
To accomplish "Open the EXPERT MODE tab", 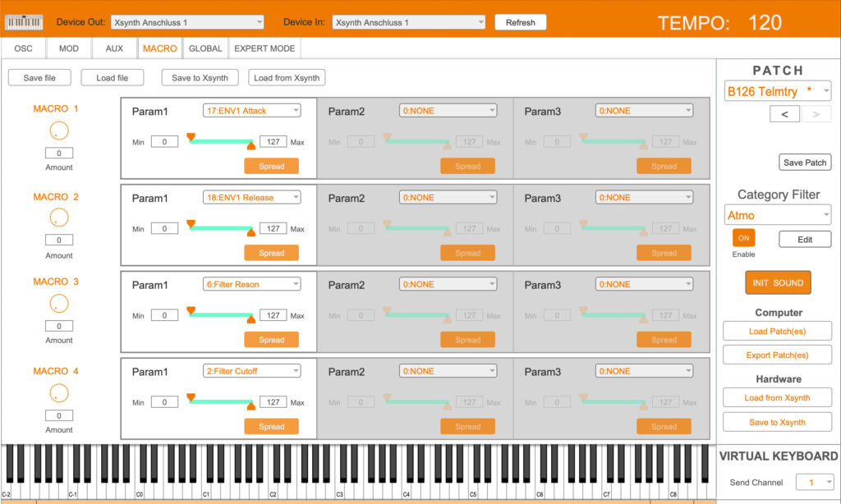I will pyautogui.click(x=264, y=48).
